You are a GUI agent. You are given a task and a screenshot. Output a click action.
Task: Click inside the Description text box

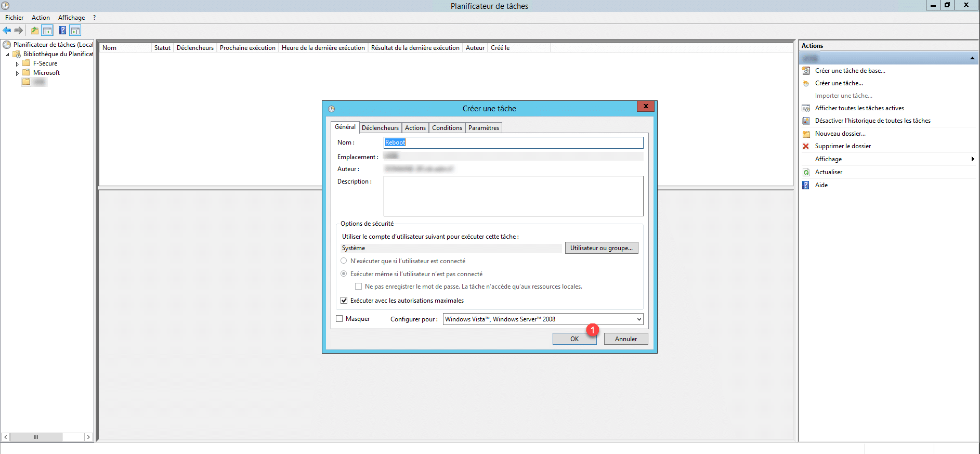pos(513,196)
